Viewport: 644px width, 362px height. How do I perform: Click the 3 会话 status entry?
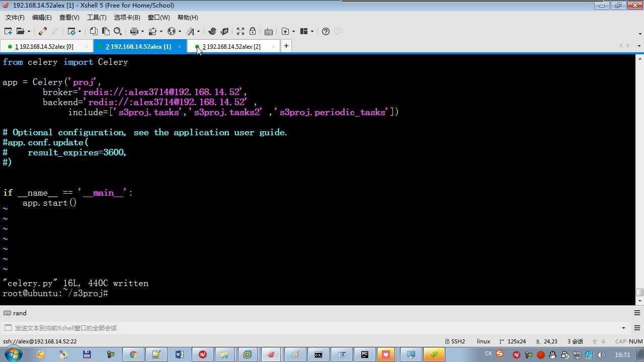tap(575, 341)
